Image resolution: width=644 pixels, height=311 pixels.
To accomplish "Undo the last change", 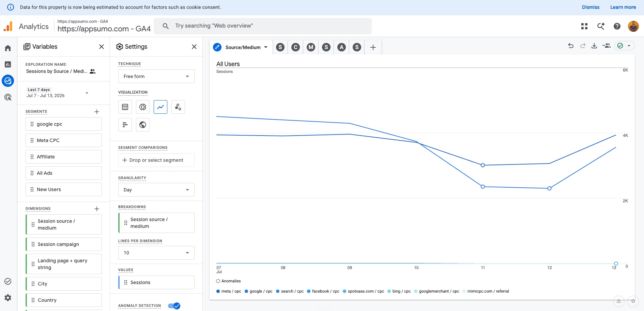I will coord(571,46).
